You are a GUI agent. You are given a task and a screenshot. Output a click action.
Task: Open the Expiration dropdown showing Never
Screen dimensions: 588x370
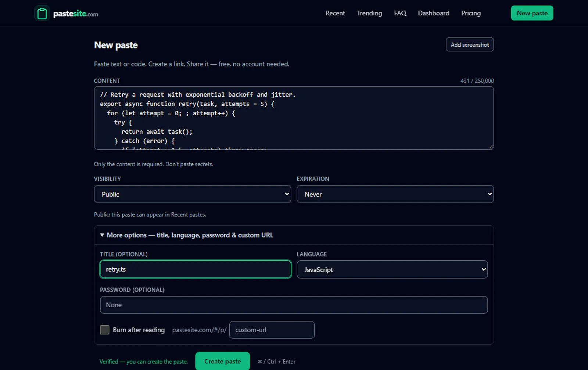(395, 194)
